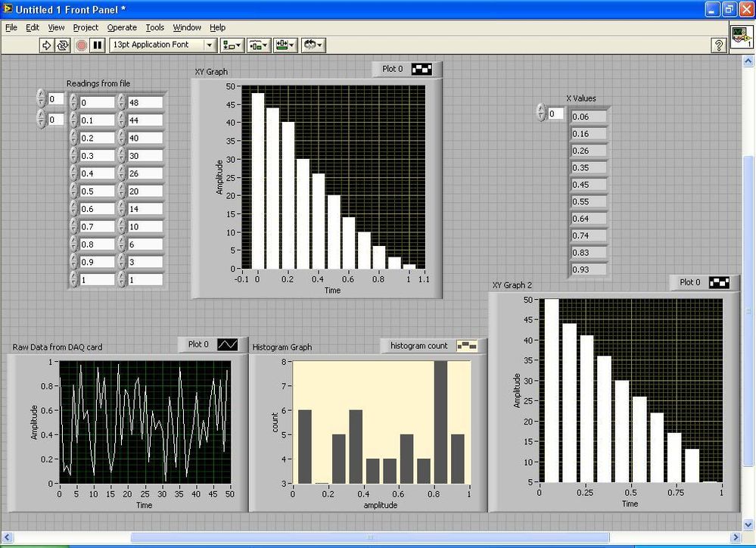756x548 pixels.
Task: Open the Project menu
Action: click(86, 27)
